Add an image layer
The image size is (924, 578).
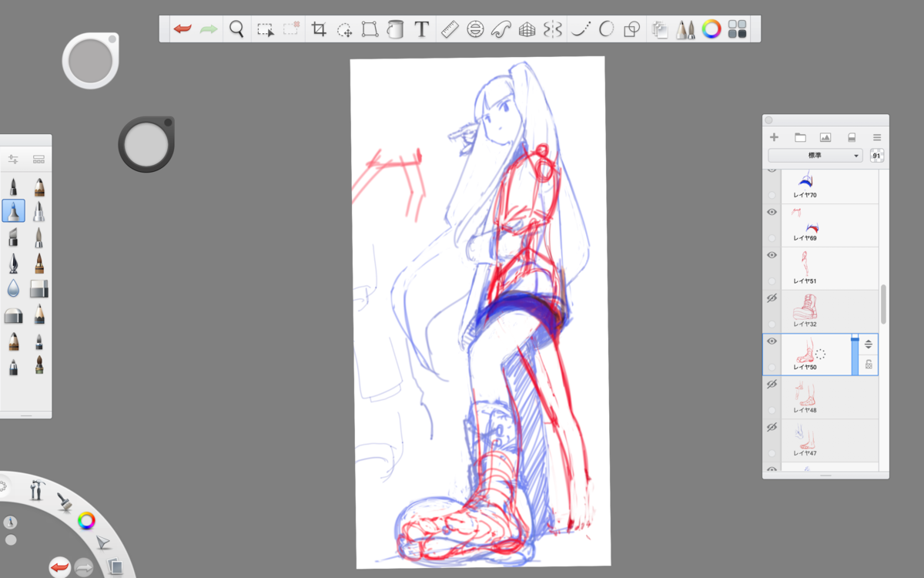coord(825,137)
